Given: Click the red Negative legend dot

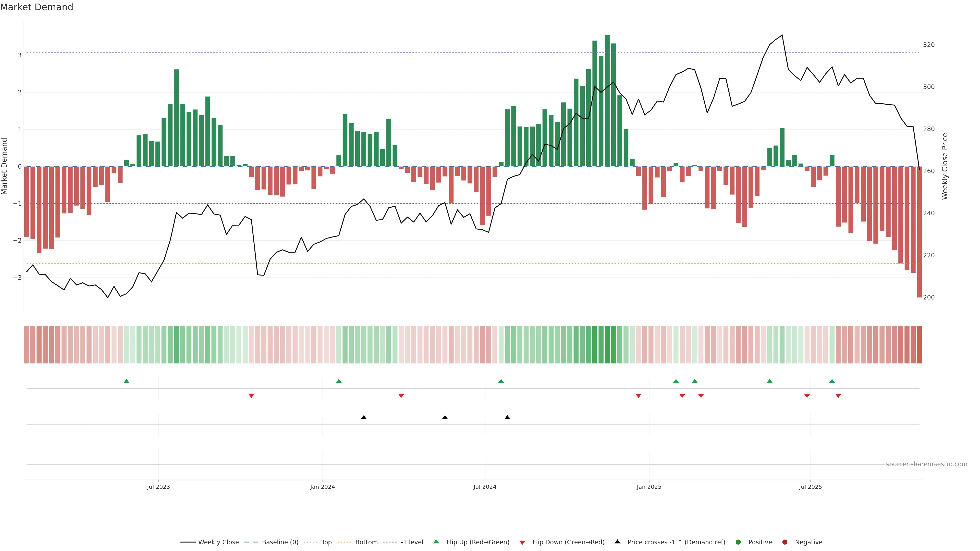Looking at the screenshot, I should coord(785,542).
